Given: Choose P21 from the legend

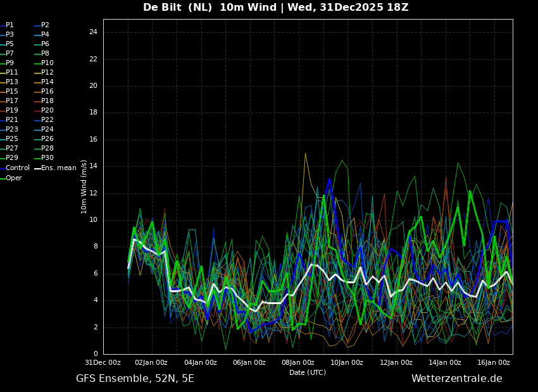Looking at the screenshot, I should [x=9, y=120].
